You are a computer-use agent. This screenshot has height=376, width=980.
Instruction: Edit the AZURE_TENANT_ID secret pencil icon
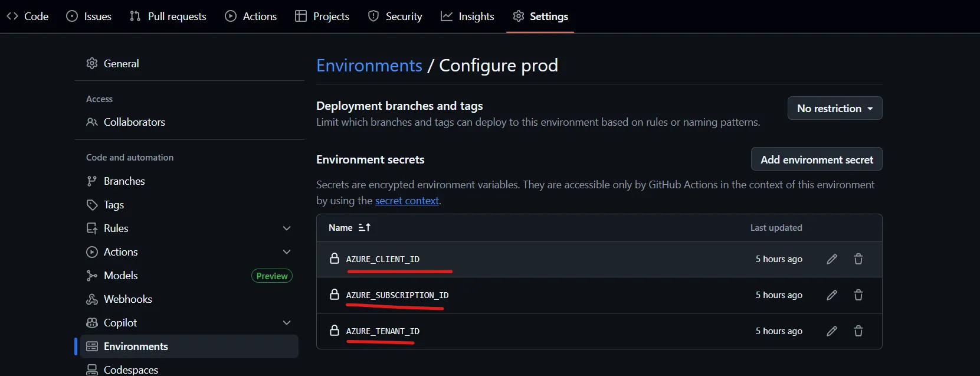pyautogui.click(x=832, y=331)
